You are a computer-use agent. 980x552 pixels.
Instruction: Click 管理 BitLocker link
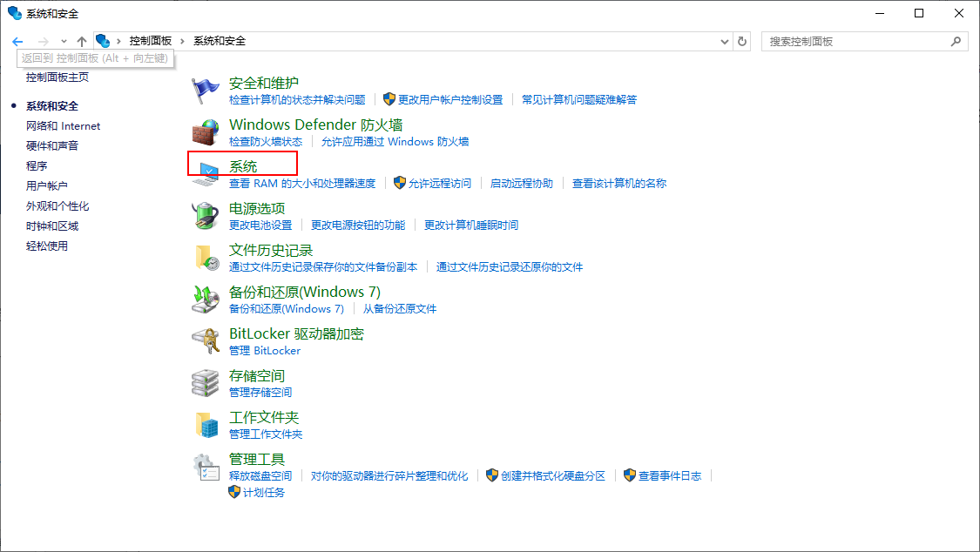point(265,350)
